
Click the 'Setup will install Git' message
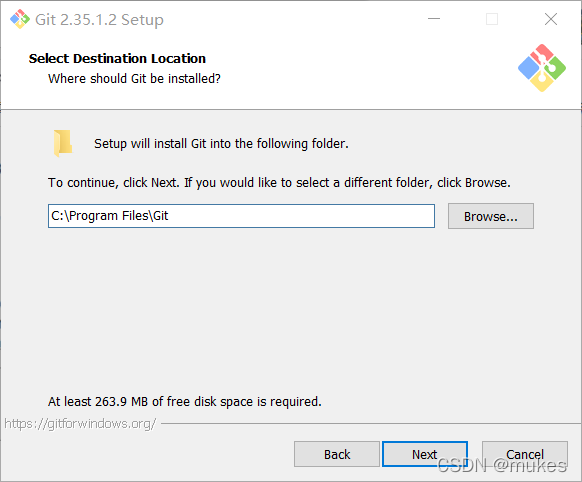[x=221, y=144]
